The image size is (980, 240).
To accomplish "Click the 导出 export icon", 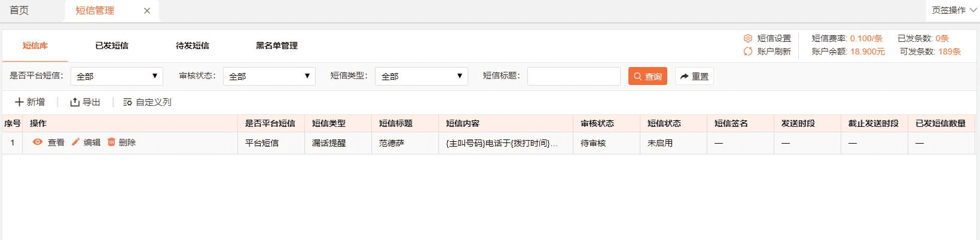I will 75,102.
